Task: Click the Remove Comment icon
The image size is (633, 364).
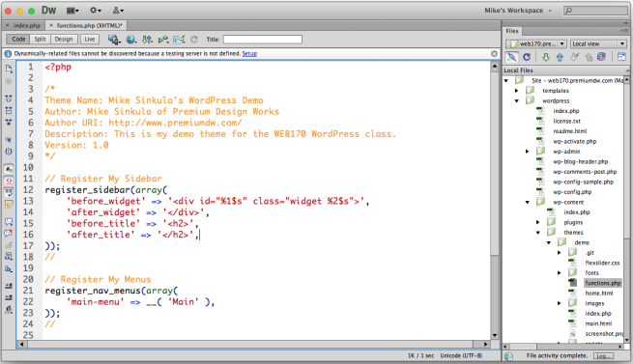Action: (9, 234)
